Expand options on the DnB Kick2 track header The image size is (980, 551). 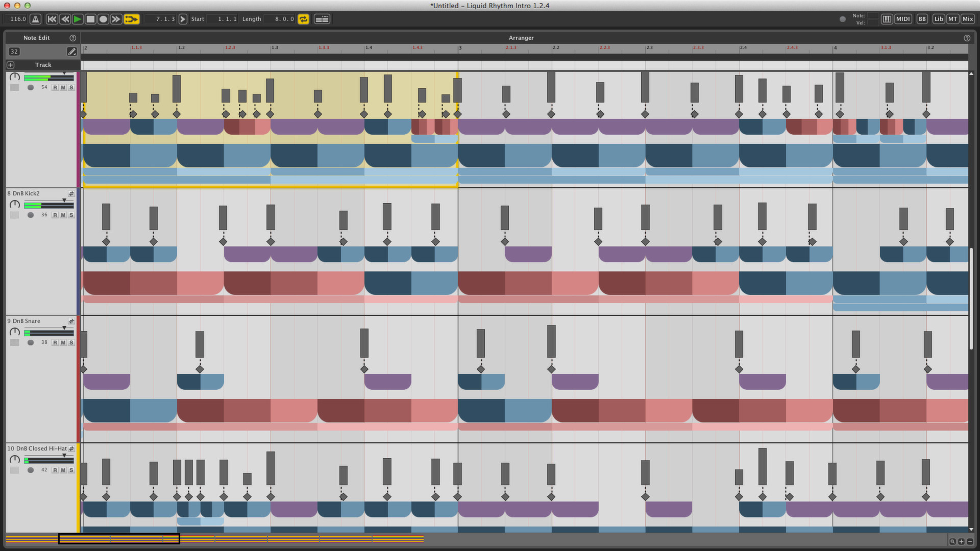(71, 193)
